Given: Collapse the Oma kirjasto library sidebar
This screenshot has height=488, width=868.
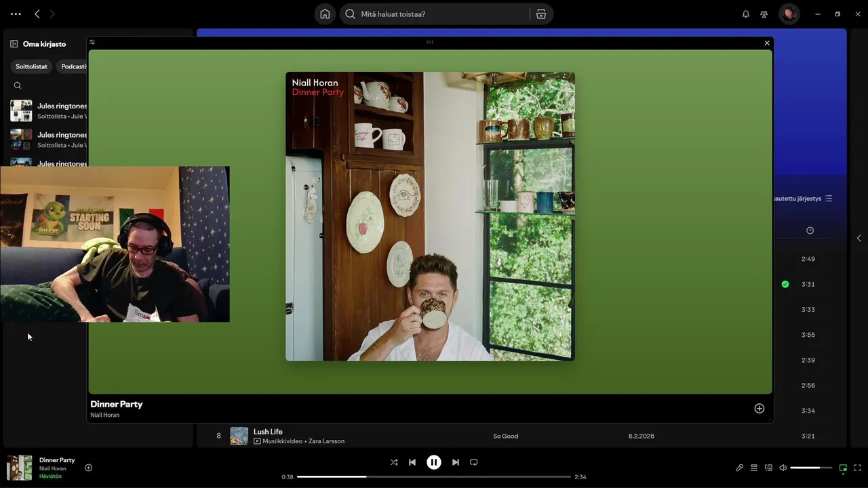Looking at the screenshot, I should click(x=14, y=44).
